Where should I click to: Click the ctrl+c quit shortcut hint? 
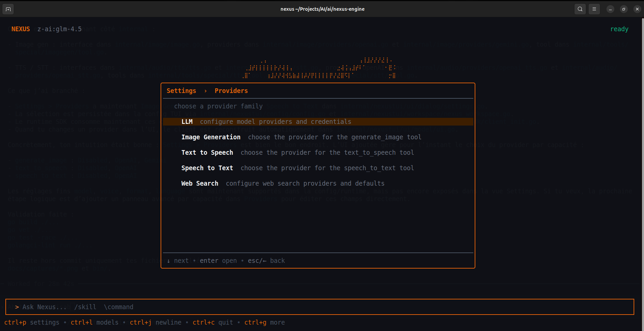tap(213, 322)
